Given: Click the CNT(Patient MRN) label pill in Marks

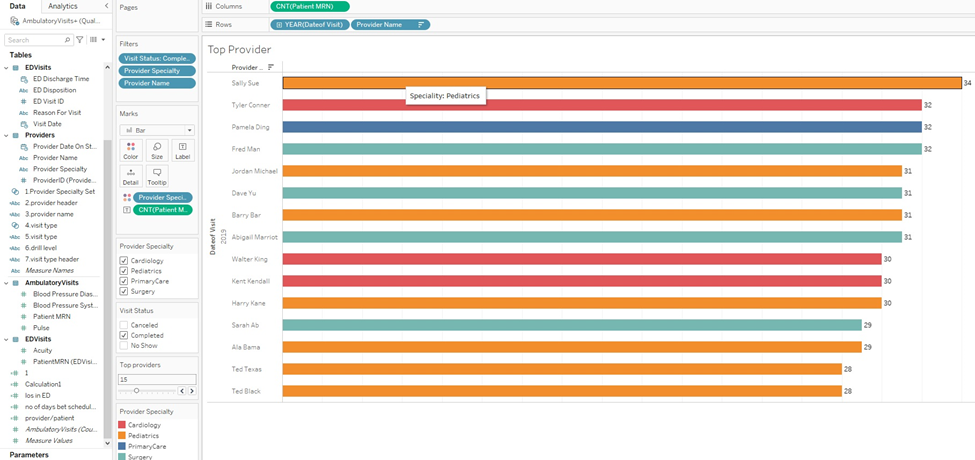Looking at the screenshot, I should (x=163, y=210).
